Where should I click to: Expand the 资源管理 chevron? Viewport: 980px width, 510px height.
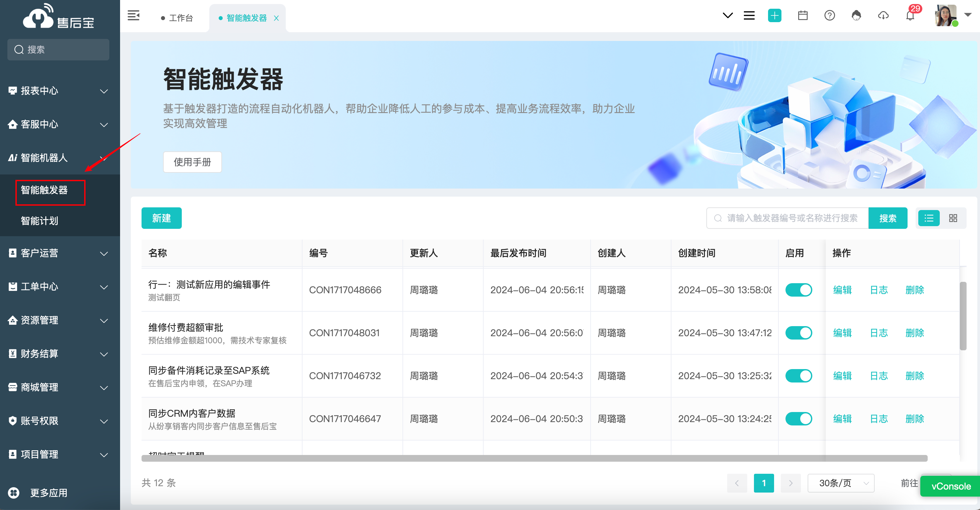click(104, 321)
